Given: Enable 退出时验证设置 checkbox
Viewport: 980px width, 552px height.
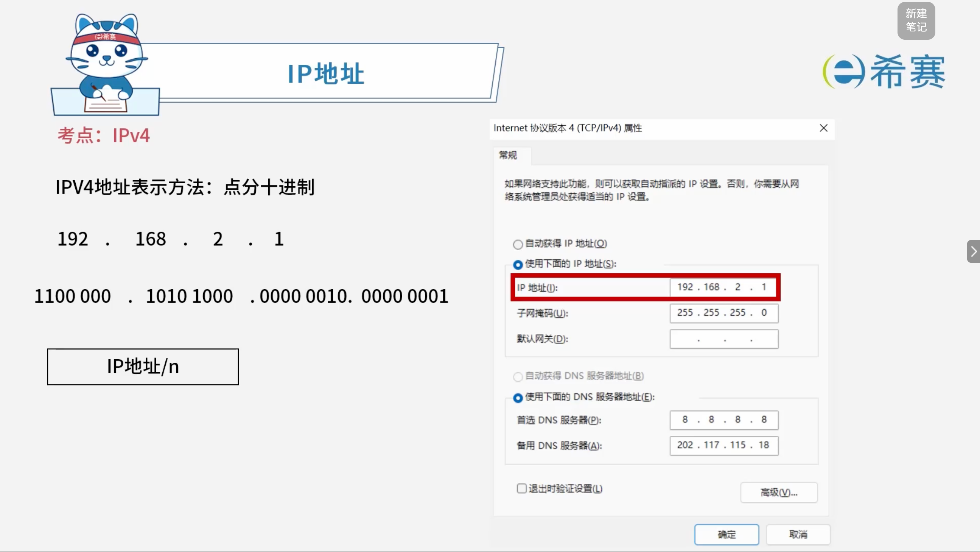Looking at the screenshot, I should click(x=521, y=488).
